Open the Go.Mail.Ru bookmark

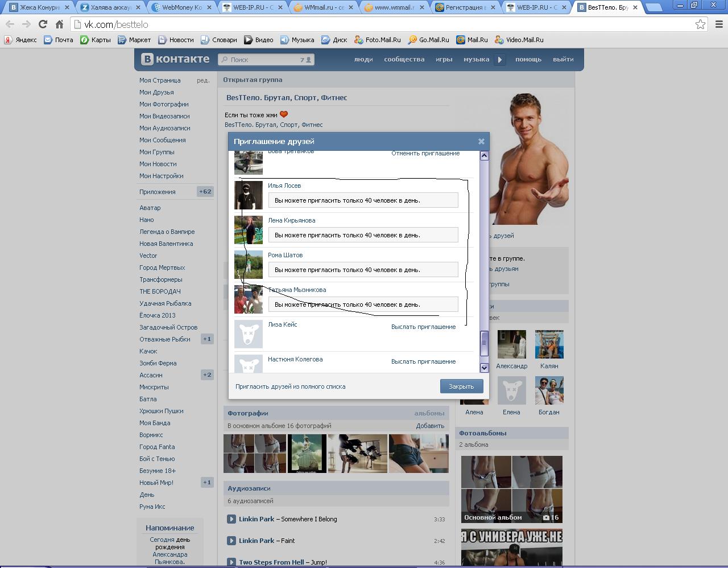(428, 40)
